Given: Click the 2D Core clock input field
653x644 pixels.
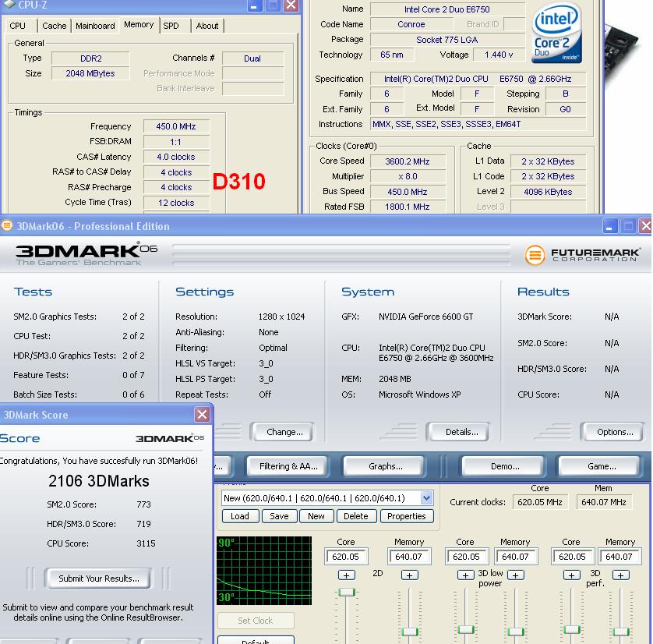Looking at the screenshot, I should 347,557.
